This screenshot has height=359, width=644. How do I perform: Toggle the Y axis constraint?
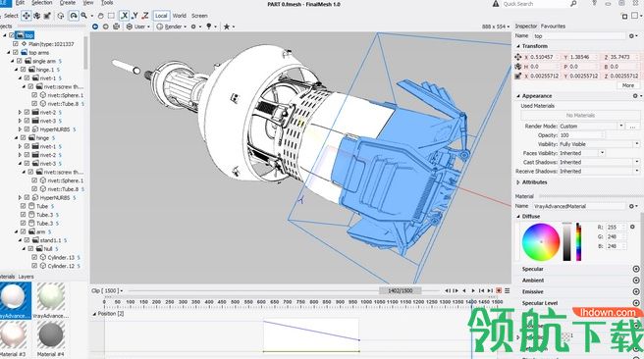tap(134, 16)
